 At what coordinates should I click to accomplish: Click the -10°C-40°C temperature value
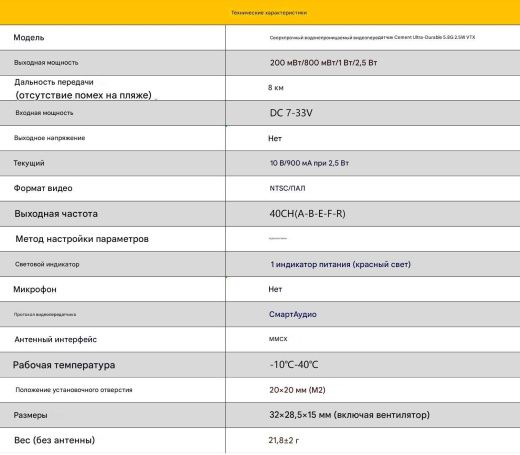(x=294, y=365)
